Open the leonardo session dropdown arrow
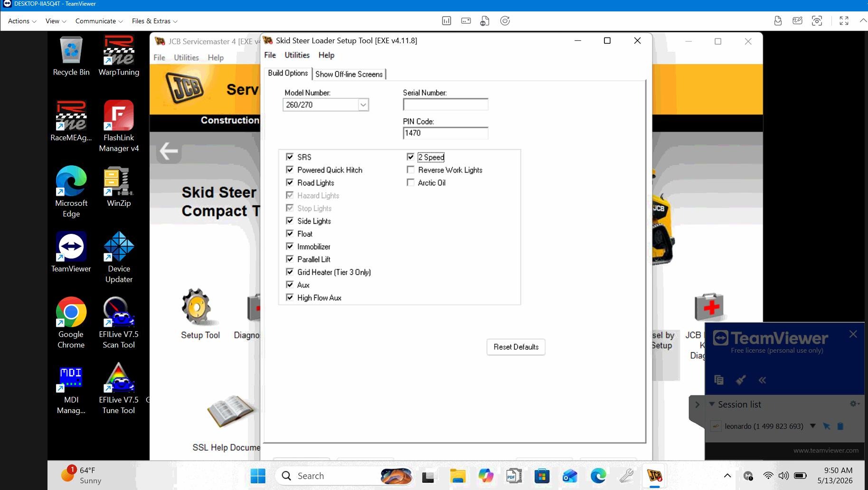This screenshot has height=490, width=868. (812, 426)
